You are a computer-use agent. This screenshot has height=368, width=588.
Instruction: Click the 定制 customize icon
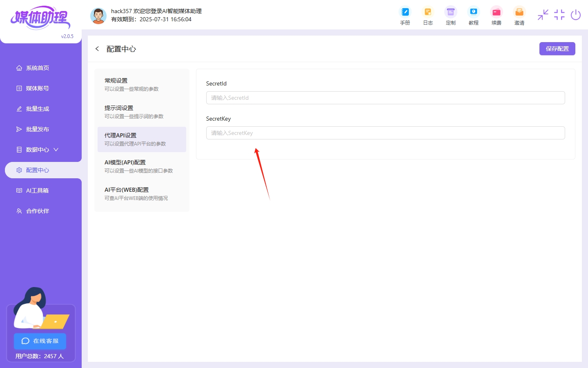pyautogui.click(x=450, y=15)
